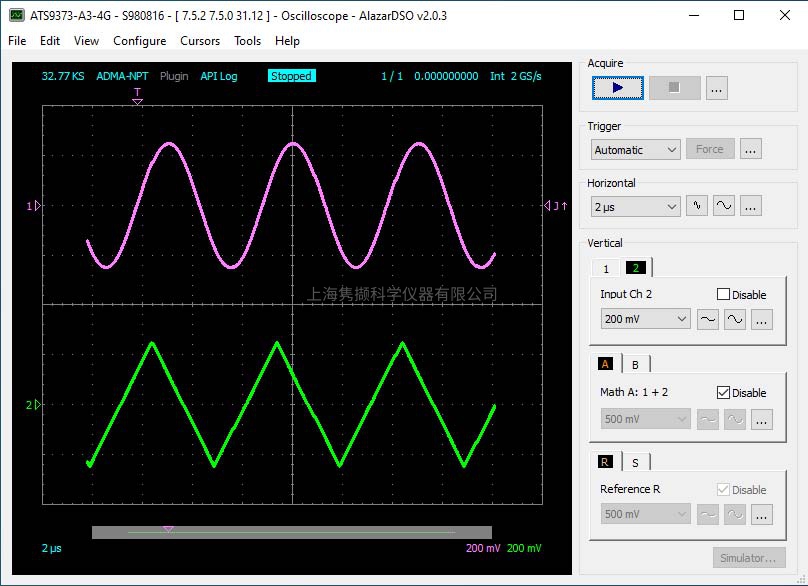Click the Stopped status indicator
Viewport: 808px width, 586px height.
pos(291,76)
